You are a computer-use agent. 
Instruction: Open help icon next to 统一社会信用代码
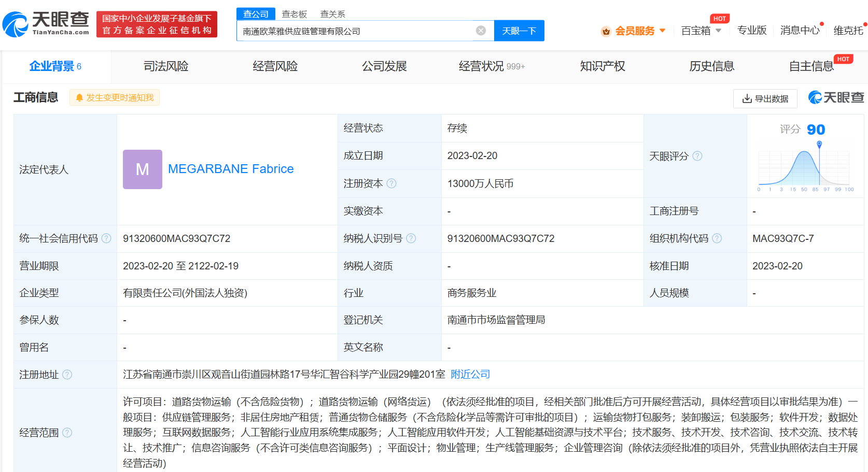tap(107, 238)
